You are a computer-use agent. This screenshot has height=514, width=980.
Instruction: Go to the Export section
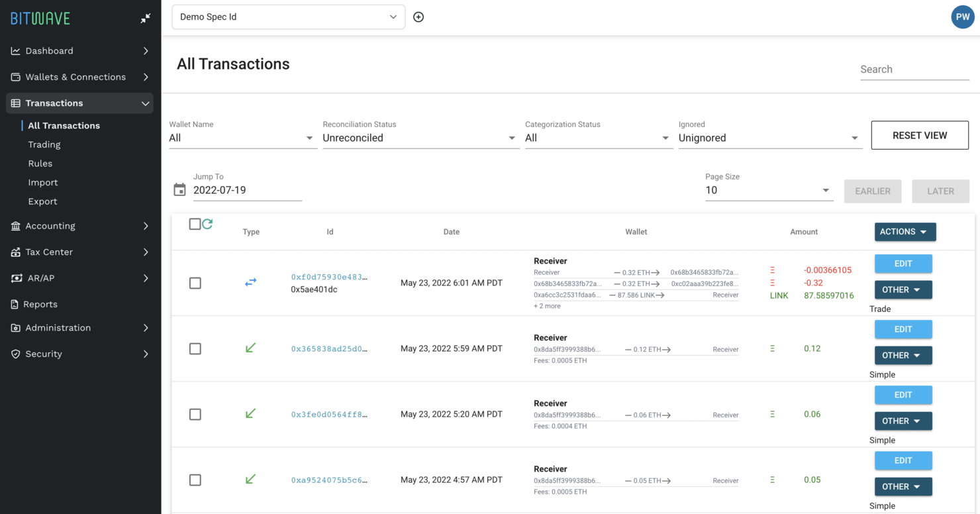[x=42, y=201]
